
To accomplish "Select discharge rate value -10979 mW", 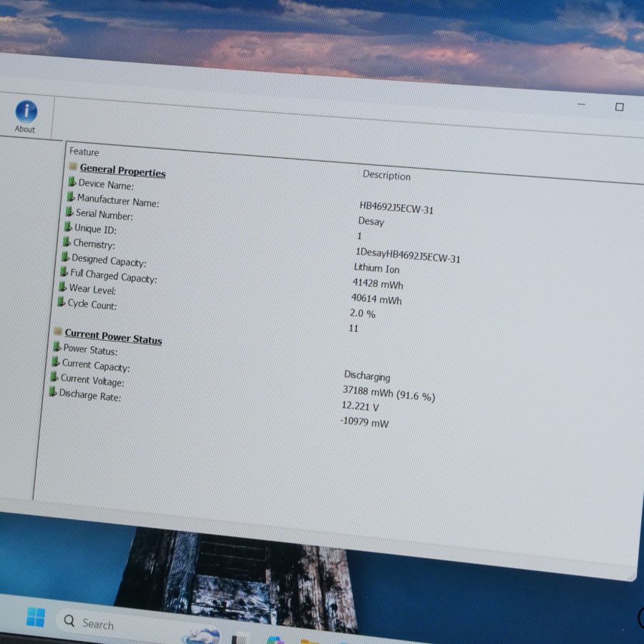I will coord(364,421).
